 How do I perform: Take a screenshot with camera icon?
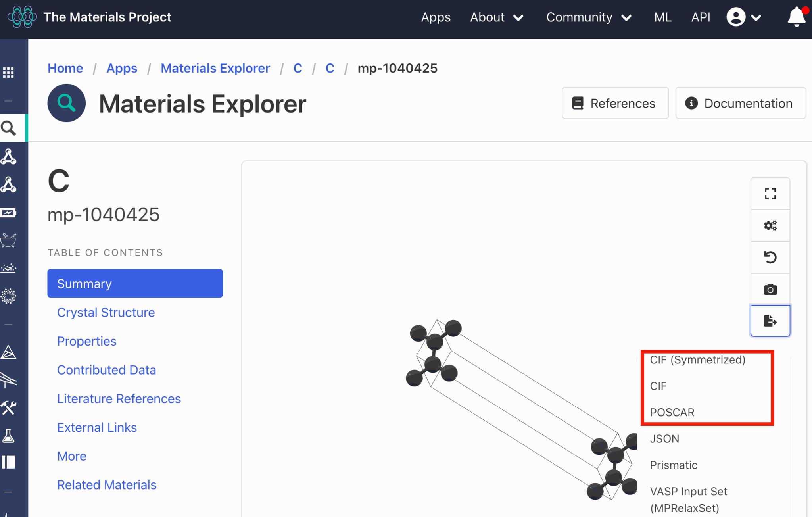(770, 289)
